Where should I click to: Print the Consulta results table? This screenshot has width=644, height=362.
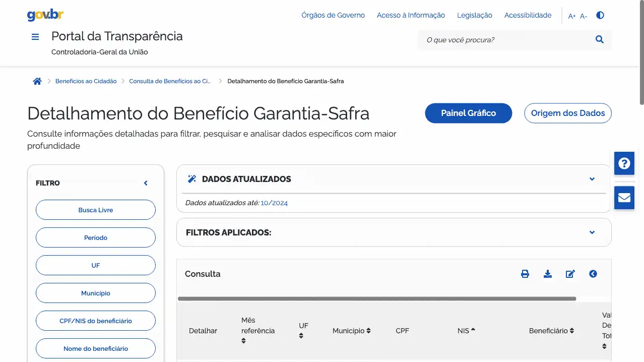pyautogui.click(x=525, y=274)
